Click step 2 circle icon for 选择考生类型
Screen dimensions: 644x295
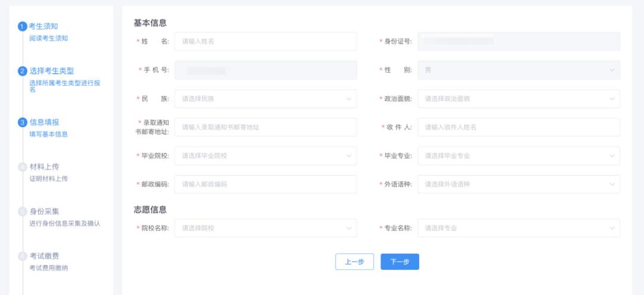(x=22, y=71)
